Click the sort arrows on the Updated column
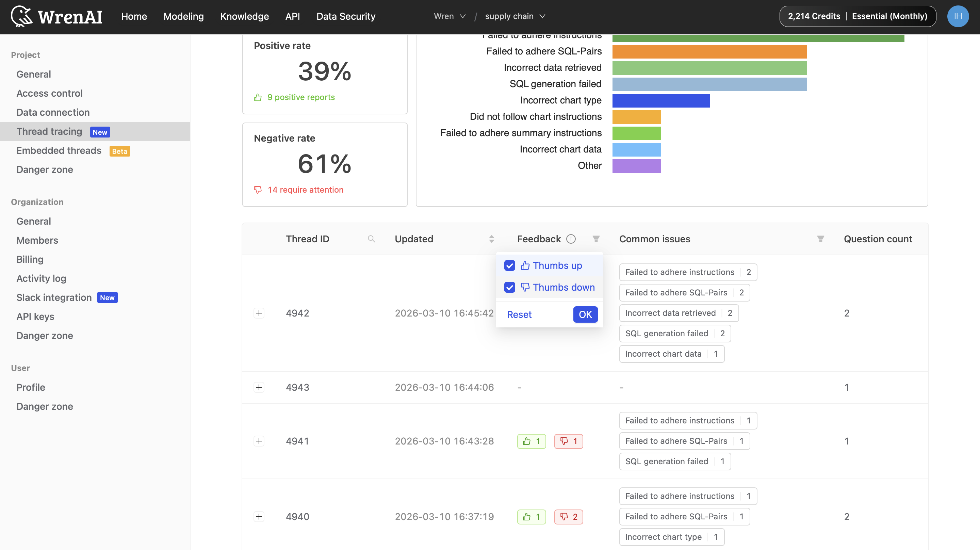This screenshot has height=550, width=980. (x=491, y=239)
